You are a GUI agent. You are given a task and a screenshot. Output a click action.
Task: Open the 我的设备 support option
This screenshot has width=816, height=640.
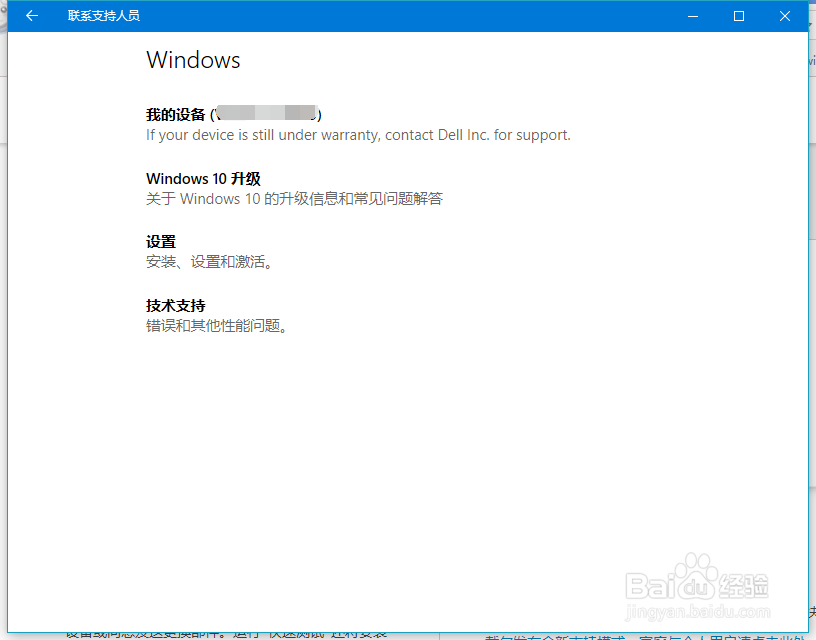coord(234,114)
